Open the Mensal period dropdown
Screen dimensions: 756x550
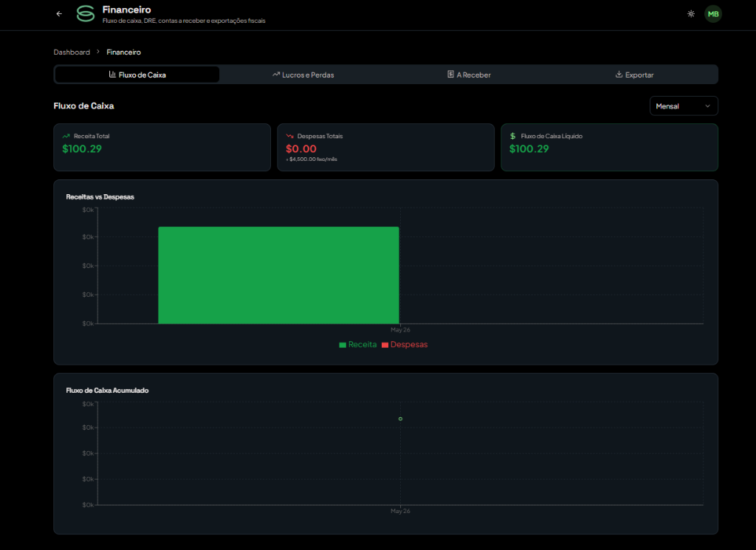click(684, 106)
